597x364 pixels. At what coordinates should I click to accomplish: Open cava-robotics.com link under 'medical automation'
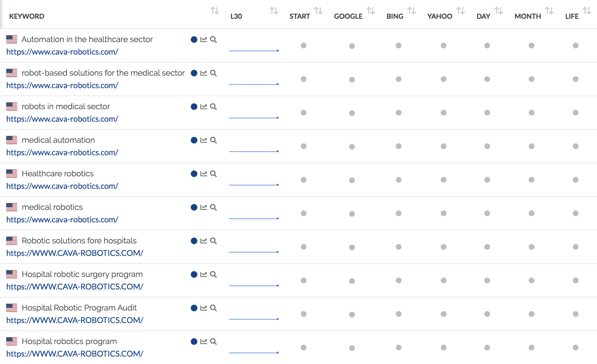pos(62,153)
